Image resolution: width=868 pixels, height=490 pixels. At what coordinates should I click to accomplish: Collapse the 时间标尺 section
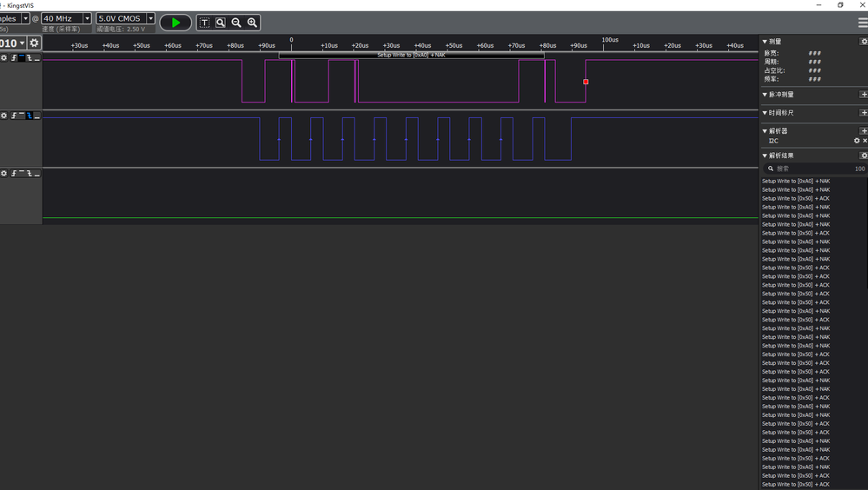point(765,113)
